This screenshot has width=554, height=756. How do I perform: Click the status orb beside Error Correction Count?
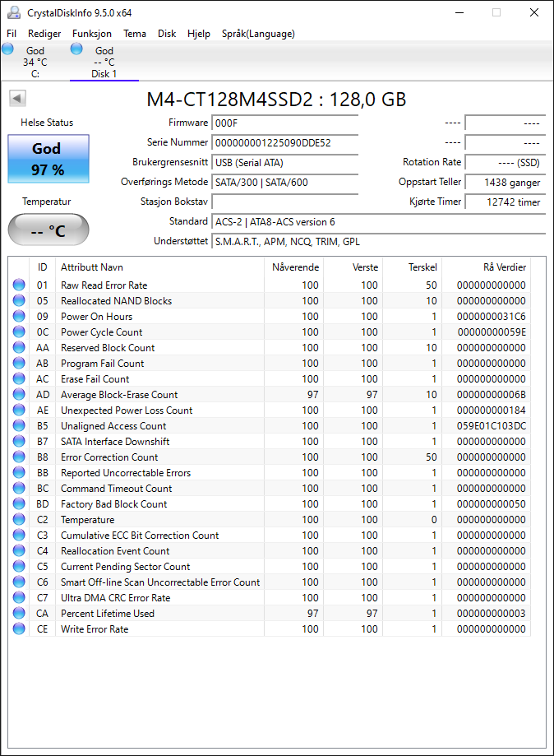(19, 457)
